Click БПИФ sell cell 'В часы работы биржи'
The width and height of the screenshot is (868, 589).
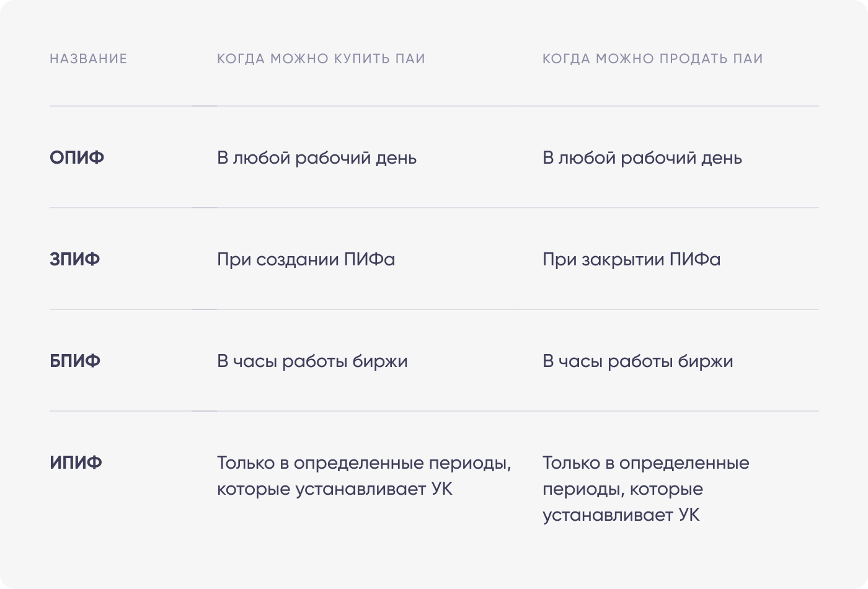637,361
